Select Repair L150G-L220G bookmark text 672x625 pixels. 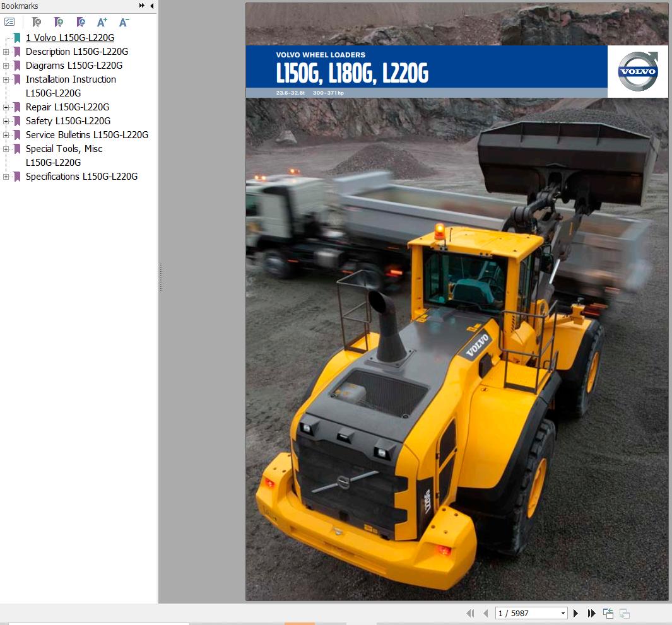tap(68, 107)
